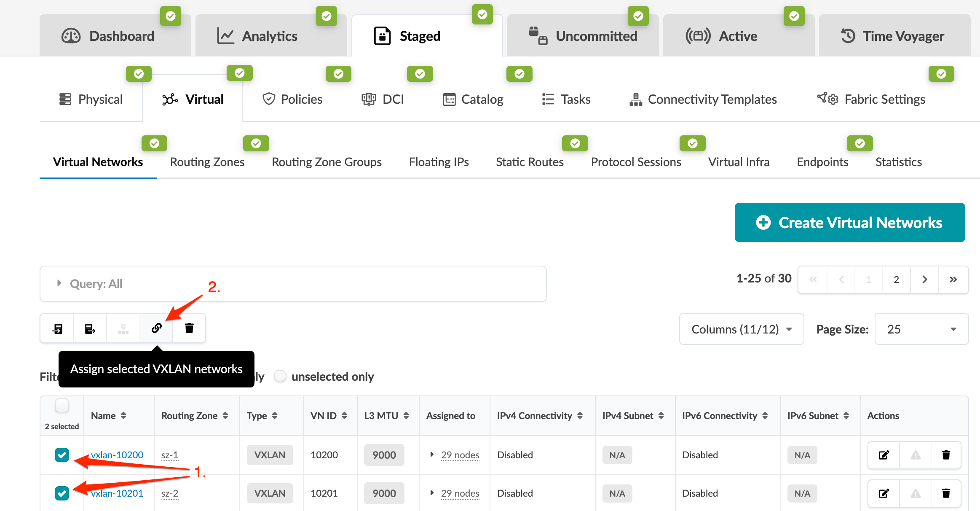Click the Create Virtual Networks button
The image size is (980, 511).
[849, 223]
